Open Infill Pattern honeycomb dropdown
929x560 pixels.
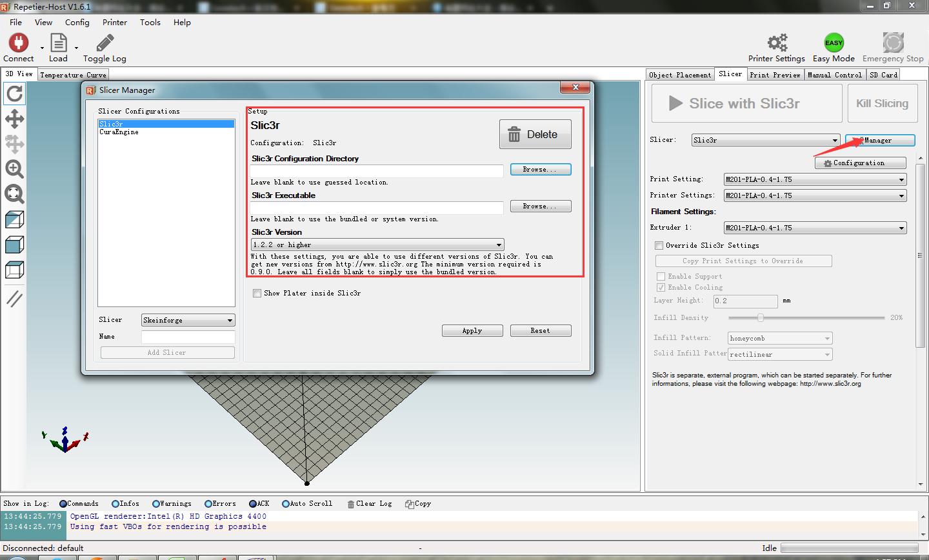coord(781,338)
